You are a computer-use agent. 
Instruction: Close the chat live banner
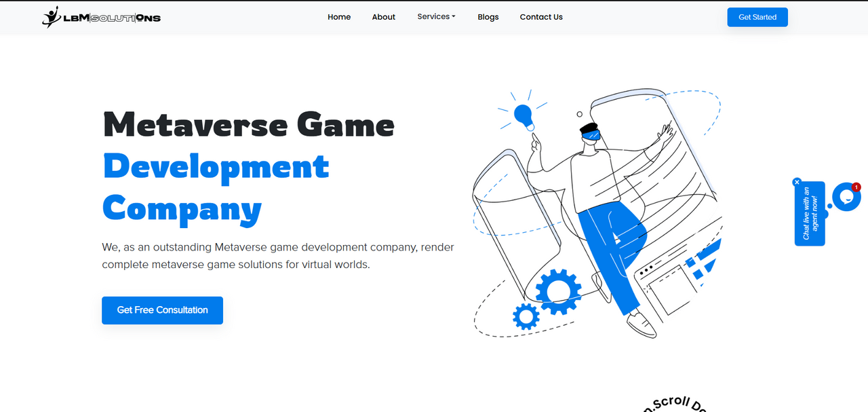click(x=797, y=182)
